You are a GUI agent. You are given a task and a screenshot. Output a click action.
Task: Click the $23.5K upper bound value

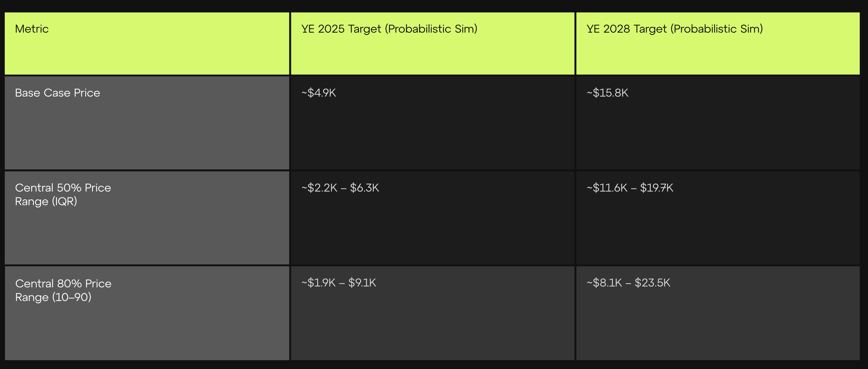[652, 283]
